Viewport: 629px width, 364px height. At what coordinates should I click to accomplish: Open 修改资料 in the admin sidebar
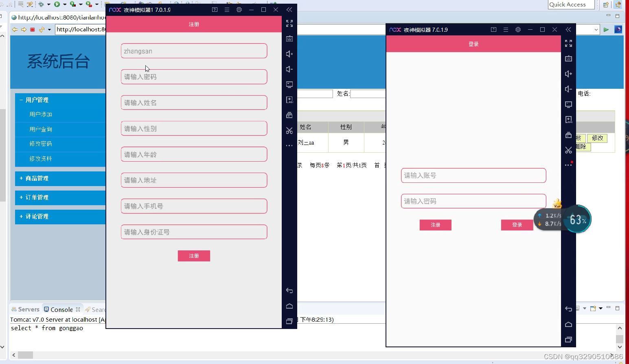(41, 158)
